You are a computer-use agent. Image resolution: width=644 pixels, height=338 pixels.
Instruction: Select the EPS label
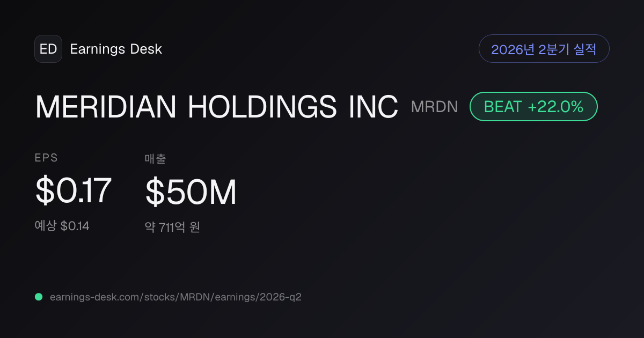click(46, 158)
